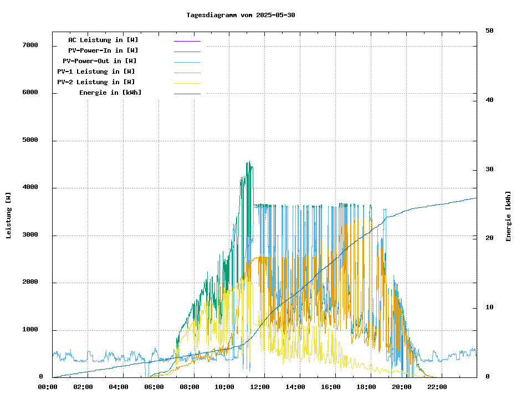Screen dimensions: 532x399
Task: Click the 7000 value on the power axis
Action: (x=30, y=45)
